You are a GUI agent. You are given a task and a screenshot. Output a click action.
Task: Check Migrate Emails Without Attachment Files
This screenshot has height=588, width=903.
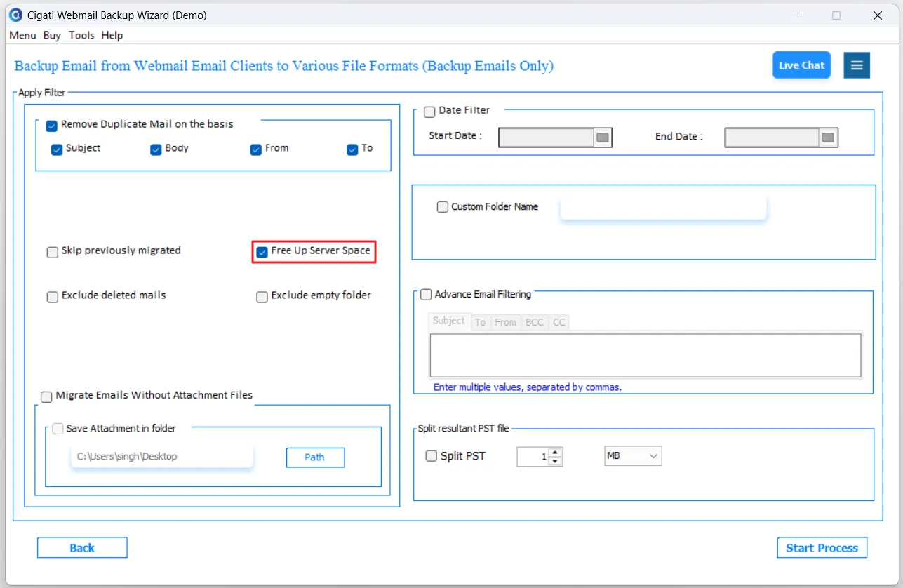click(x=46, y=397)
